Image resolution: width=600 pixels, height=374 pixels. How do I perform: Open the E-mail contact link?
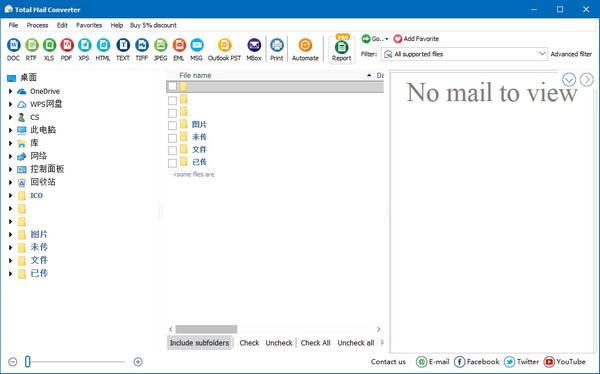pyautogui.click(x=432, y=362)
